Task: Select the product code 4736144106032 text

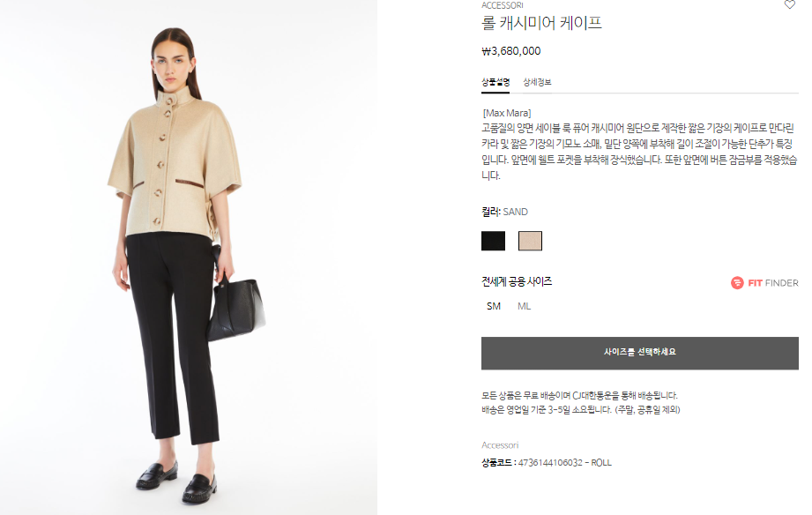Action: pos(550,463)
